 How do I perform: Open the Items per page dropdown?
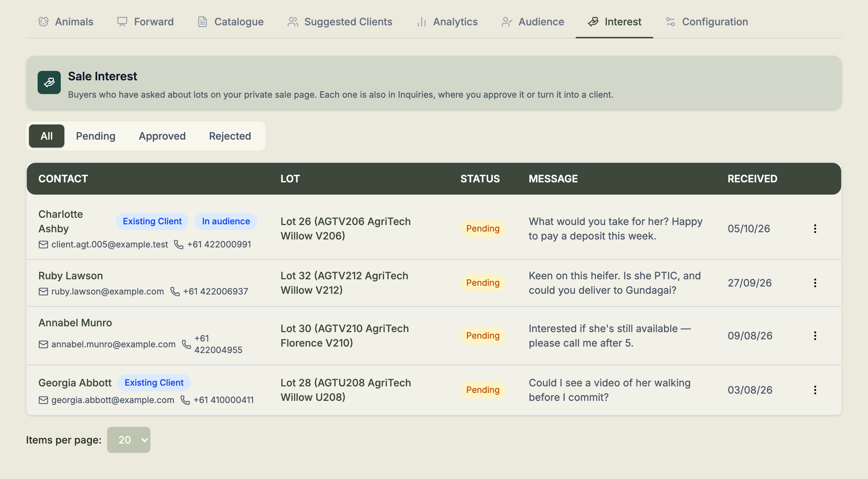pyautogui.click(x=129, y=440)
